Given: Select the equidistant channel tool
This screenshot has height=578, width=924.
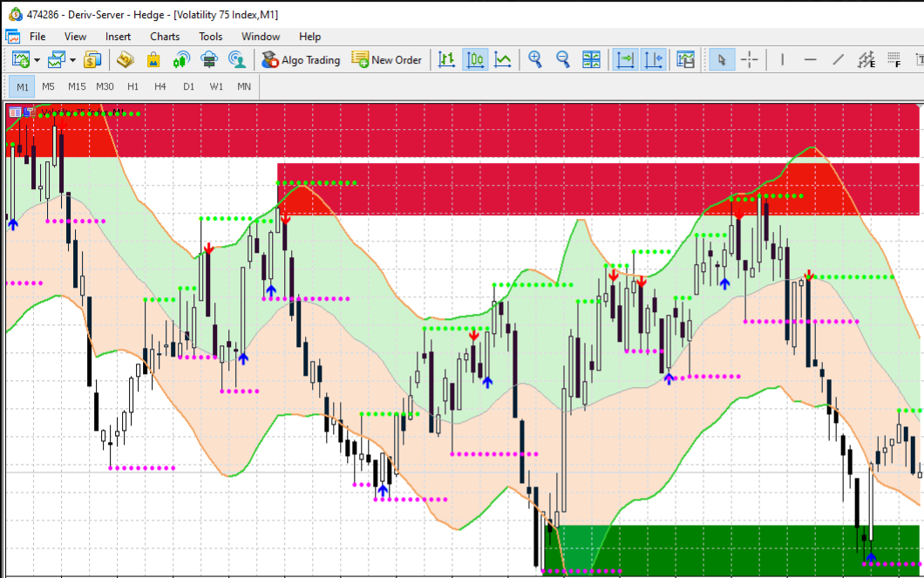Looking at the screenshot, I should pos(866,59).
